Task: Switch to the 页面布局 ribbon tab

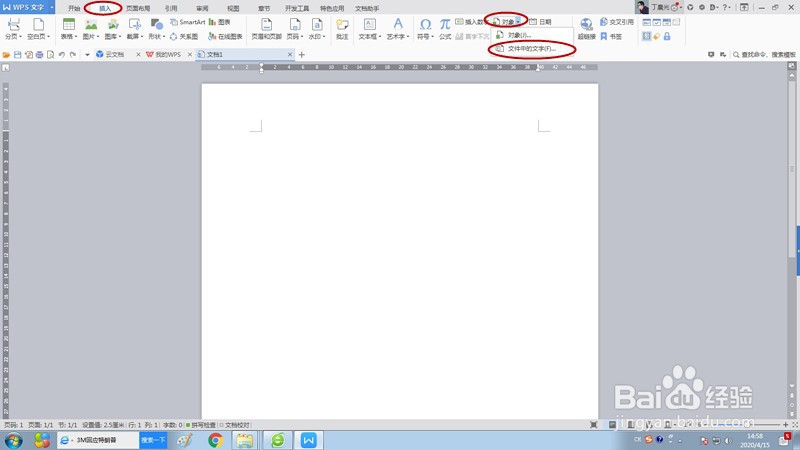Action: [x=138, y=8]
